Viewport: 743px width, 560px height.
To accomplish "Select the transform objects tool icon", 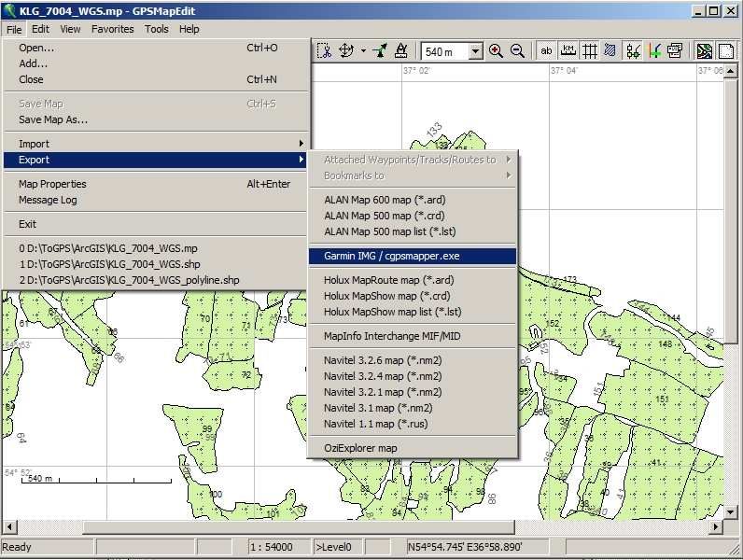I will (x=346, y=50).
